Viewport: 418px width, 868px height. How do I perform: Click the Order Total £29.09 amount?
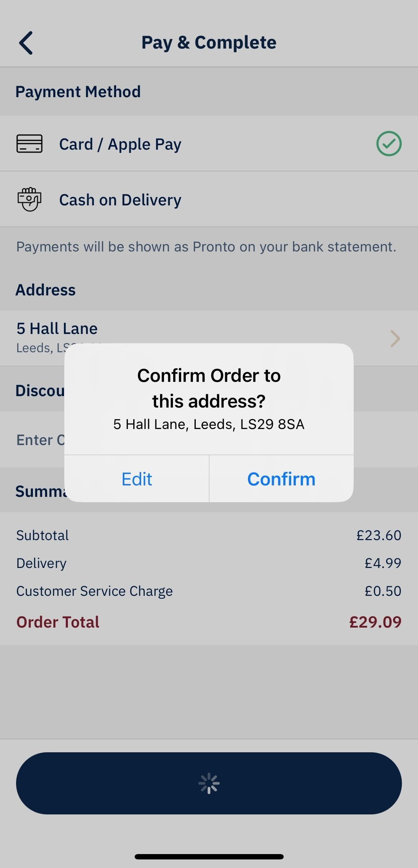click(x=375, y=622)
